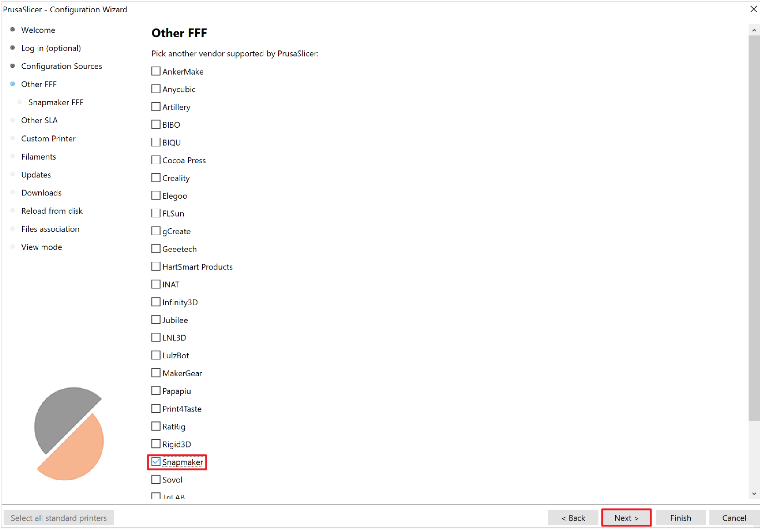The width and height of the screenshot is (763, 532).
Task: Select the Files association step
Action: (x=50, y=229)
